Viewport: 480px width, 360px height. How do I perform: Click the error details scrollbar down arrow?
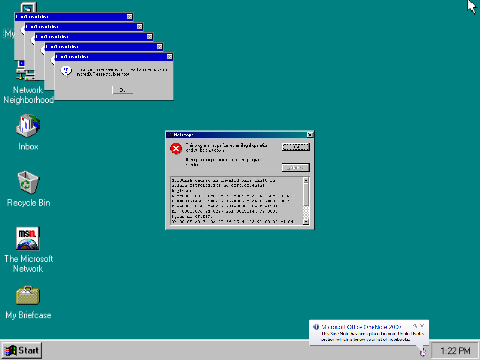point(306,222)
